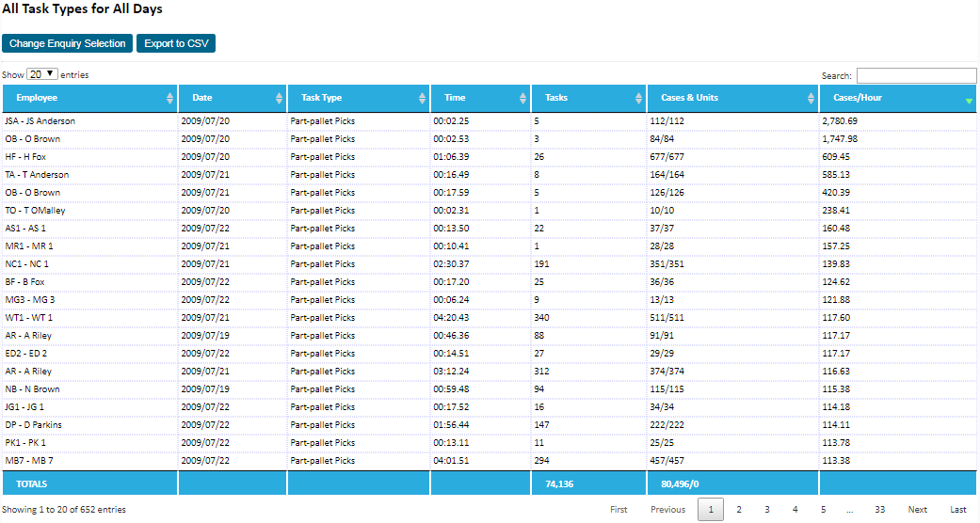The image size is (980, 523).
Task: Click cases value 677/677
Action: [667, 157]
